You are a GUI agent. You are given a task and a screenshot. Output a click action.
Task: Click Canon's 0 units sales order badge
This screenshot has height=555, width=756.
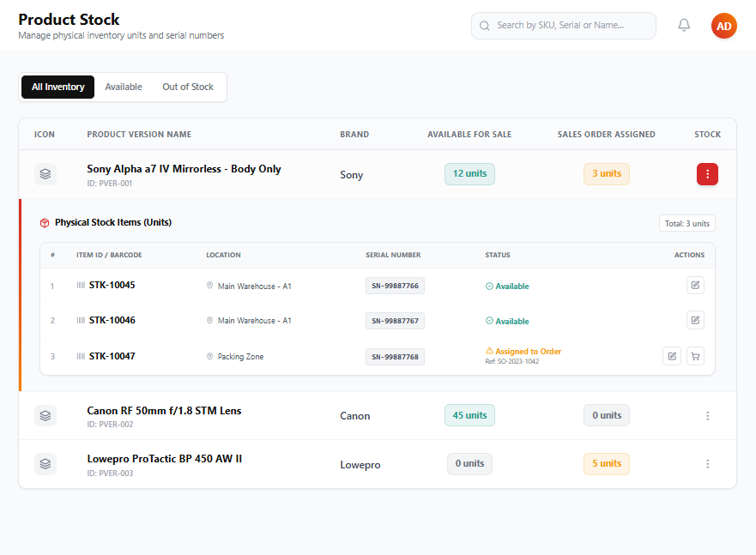pyautogui.click(x=607, y=415)
